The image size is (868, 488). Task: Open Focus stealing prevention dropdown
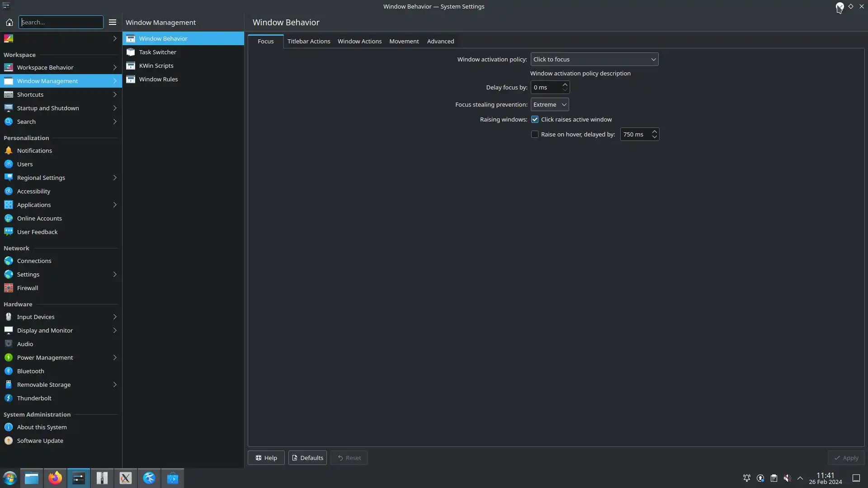[x=549, y=104]
